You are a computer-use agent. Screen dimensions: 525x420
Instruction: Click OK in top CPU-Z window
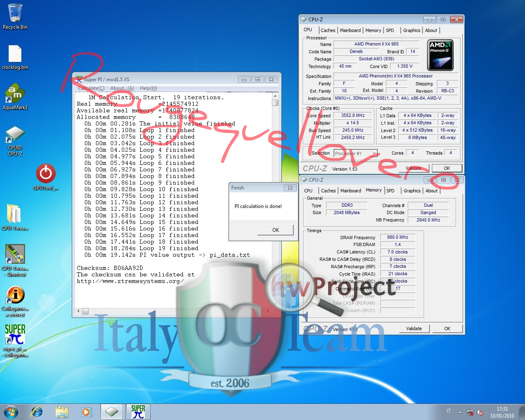447,168
